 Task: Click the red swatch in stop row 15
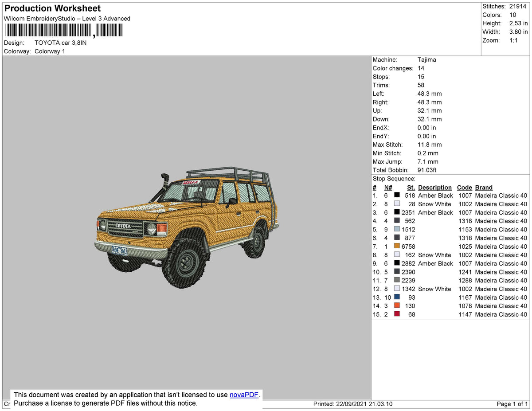tap(397, 314)
